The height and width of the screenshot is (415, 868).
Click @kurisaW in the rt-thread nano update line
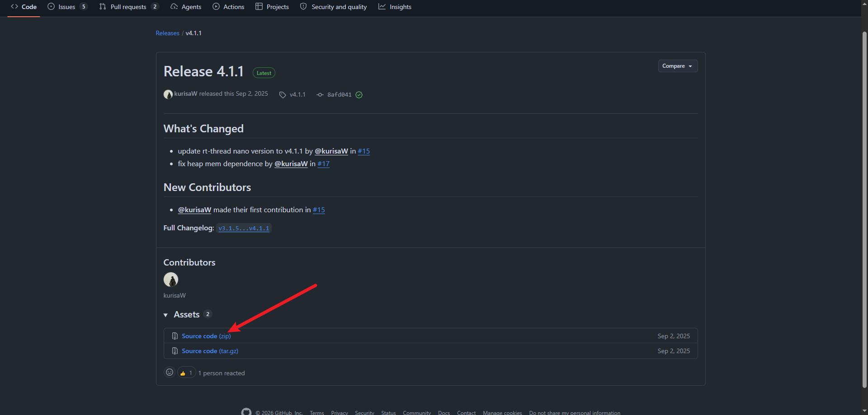tap(331, 151)
